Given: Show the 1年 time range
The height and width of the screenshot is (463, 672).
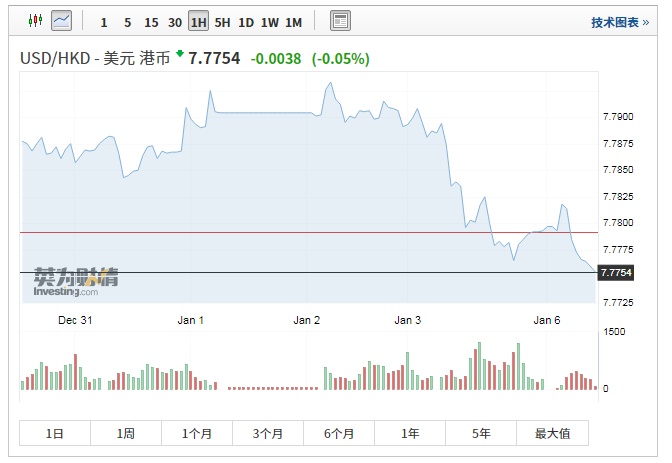Looking at the screenshot, I should 410,433.
